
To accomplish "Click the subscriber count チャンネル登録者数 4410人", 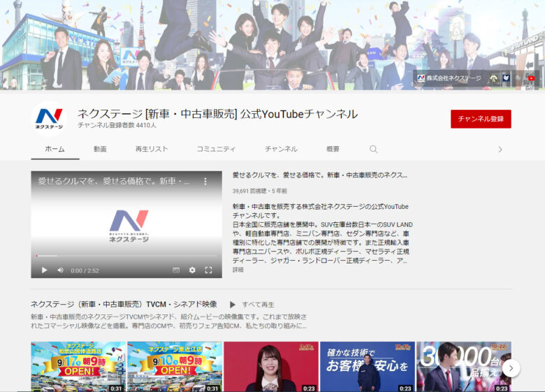I will coord(117,125).
